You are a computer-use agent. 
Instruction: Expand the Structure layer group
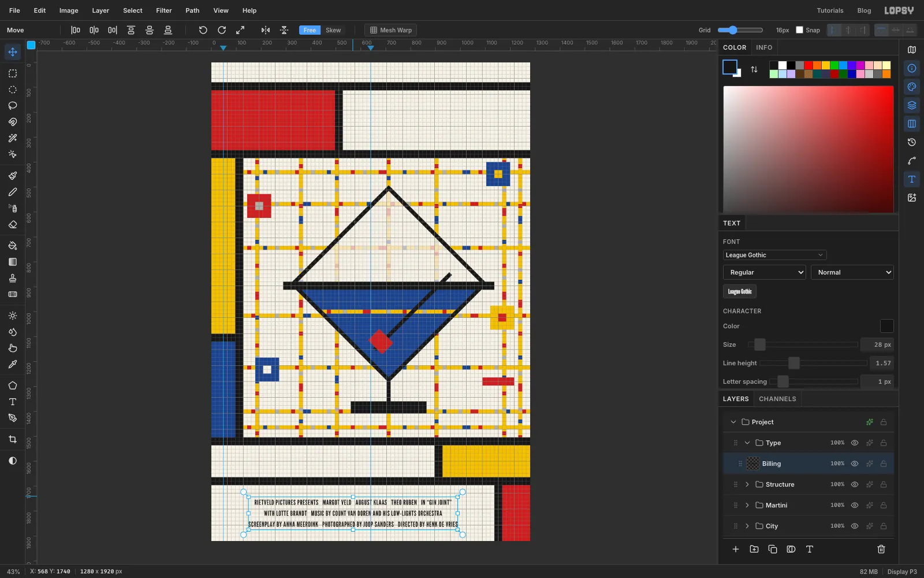tap(747, 484)
